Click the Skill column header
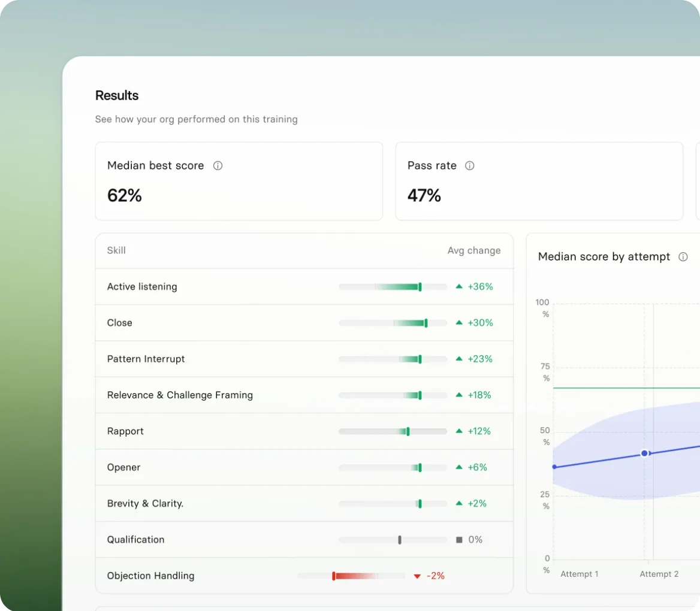Screen dimensions: 700x611 (116, 250)
